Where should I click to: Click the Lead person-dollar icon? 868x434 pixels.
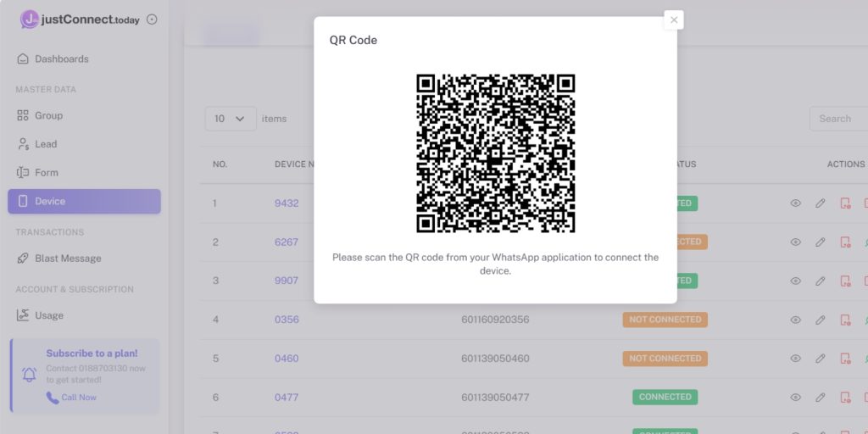point(23,144)
